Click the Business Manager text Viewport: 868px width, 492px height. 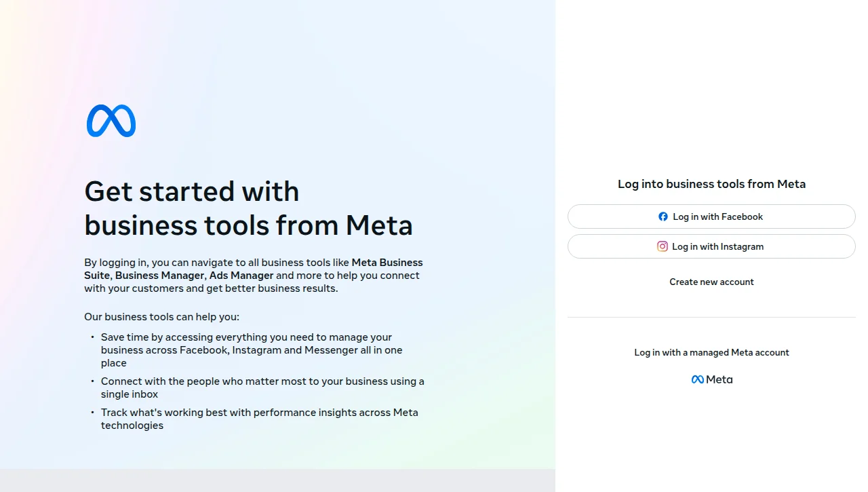point(159,275)
